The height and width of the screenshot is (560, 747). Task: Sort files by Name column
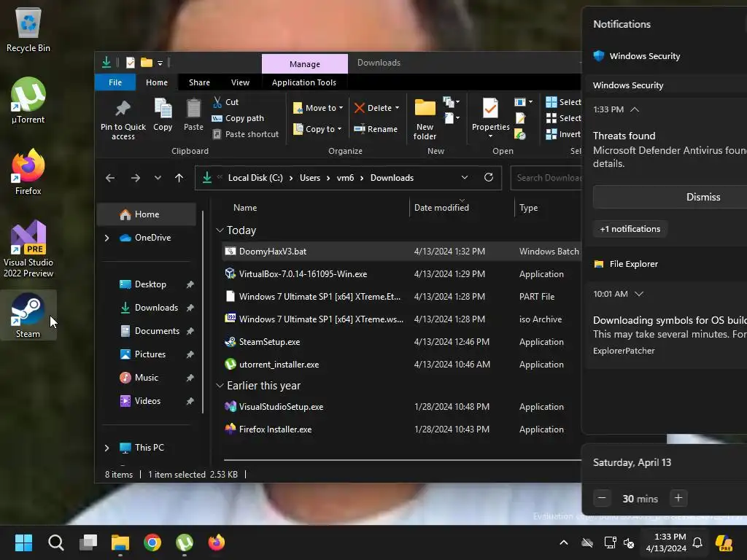tap(245, 208)
